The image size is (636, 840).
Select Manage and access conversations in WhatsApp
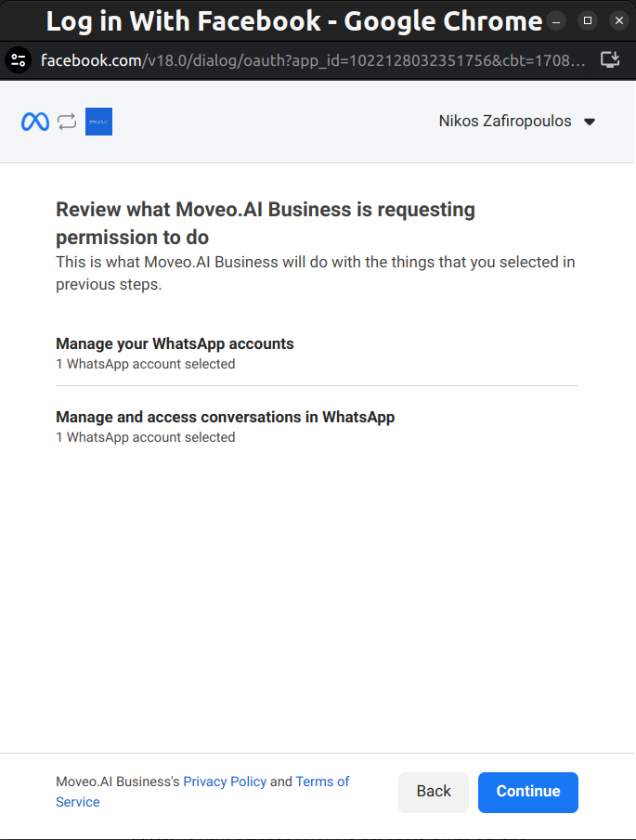[225, 417]
